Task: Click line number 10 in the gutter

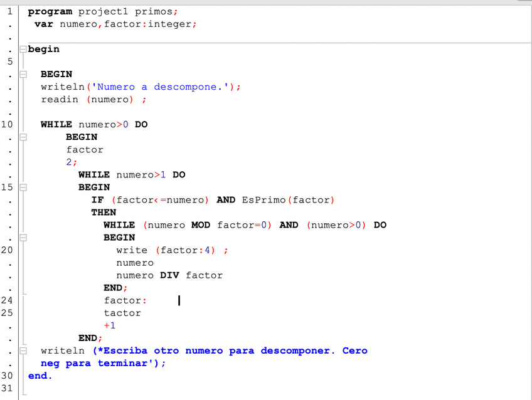Action: 8,124
